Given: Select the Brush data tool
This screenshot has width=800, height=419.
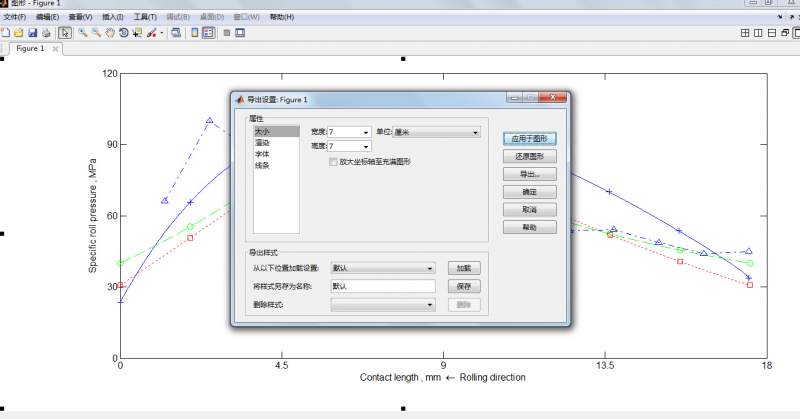Looking at the screenshot, I should click(x=152, y=33).
